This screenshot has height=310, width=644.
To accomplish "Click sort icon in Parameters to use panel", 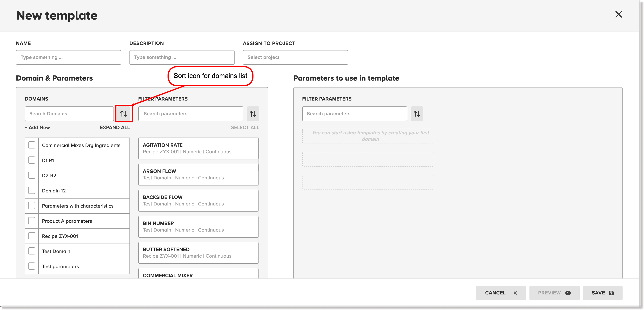I will [417, 114].
